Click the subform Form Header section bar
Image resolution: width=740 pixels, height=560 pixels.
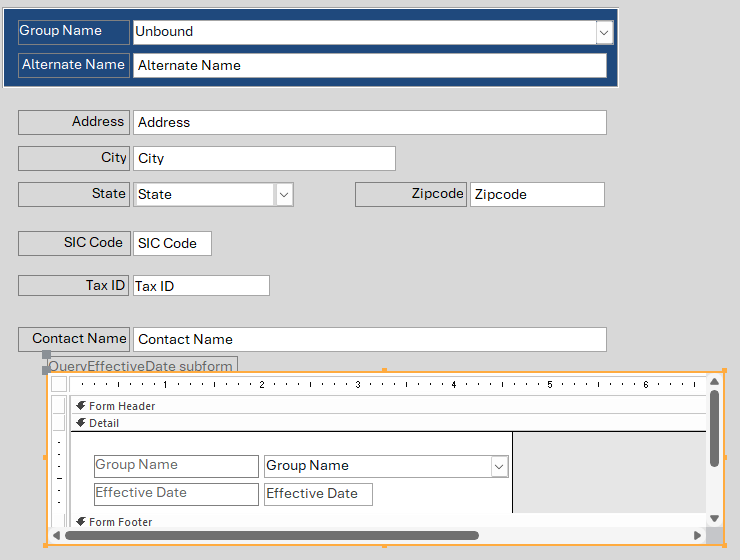[x=388, y=406]
